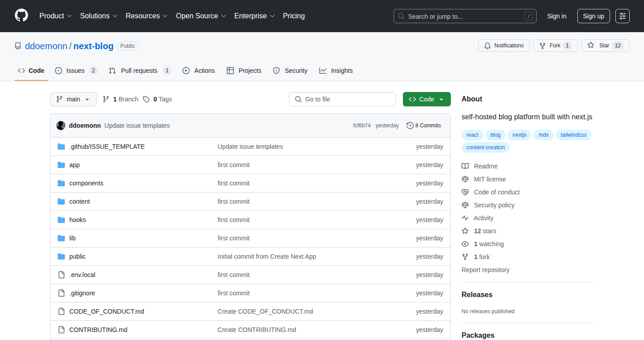Select the nextjs topic tag
This screenshot has height=340, width=644.
click(x=520, y=135)
